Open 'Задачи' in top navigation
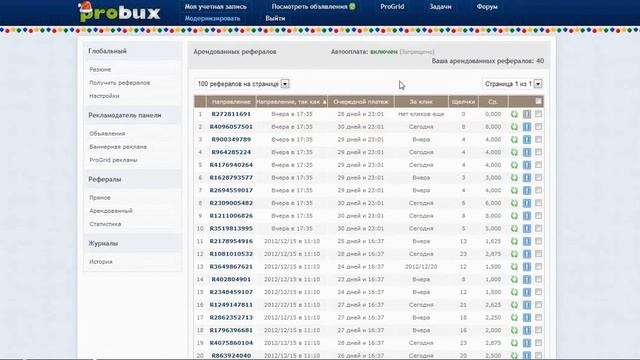The width and height of the screenshot is (640, 360). 440,7
